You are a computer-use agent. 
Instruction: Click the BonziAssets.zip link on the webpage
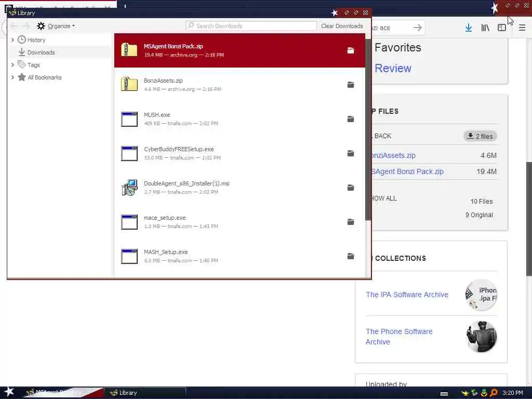point(394,155)
